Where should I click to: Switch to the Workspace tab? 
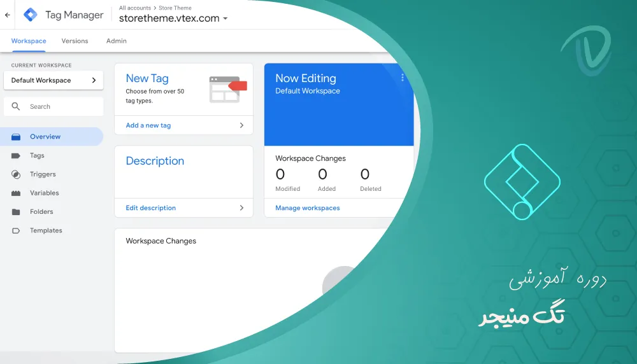tap(29, 41)
